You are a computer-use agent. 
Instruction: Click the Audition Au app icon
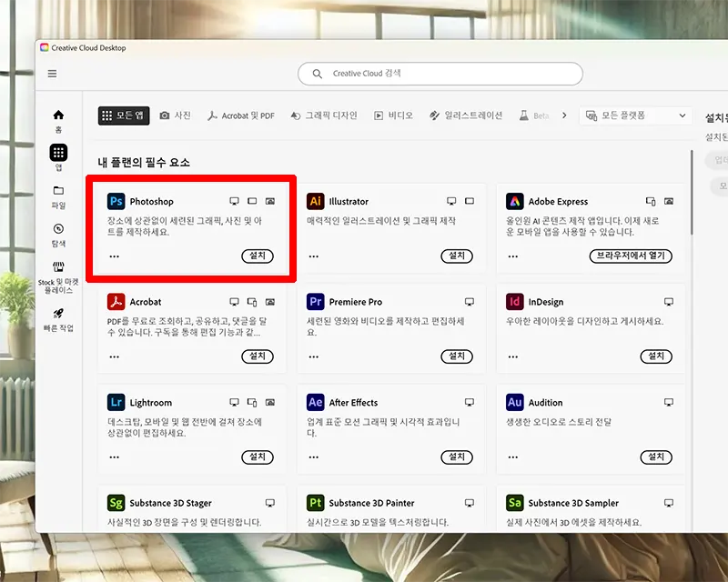(x=515, y=402)
